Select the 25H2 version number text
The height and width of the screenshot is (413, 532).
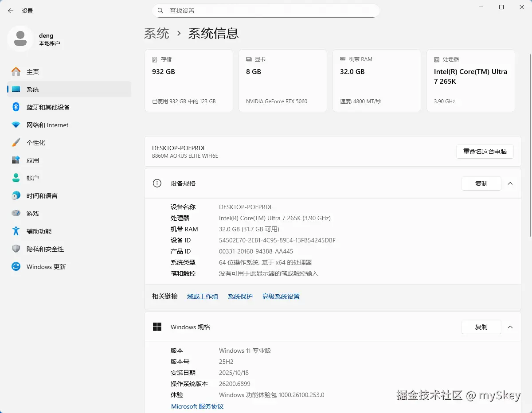point(226,362)
